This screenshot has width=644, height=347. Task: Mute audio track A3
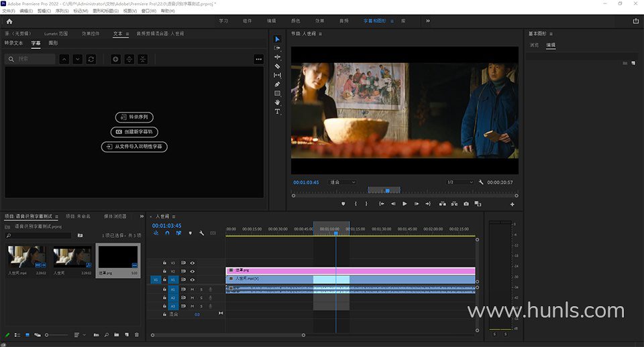[193, 306]
